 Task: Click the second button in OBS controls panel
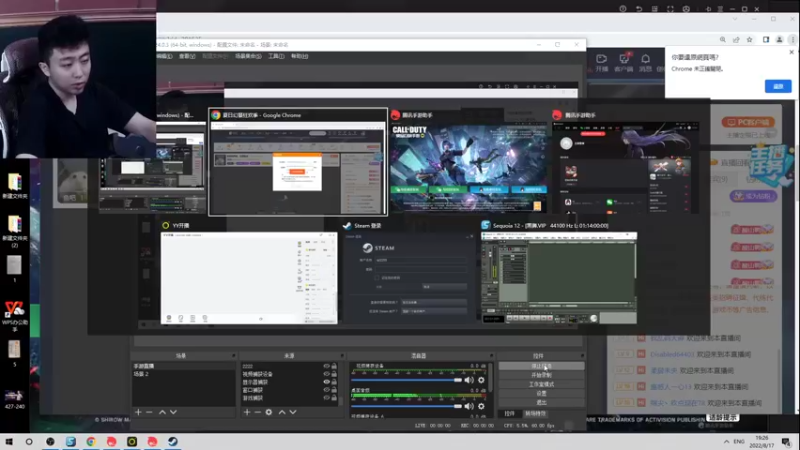(x=541, y=375)
